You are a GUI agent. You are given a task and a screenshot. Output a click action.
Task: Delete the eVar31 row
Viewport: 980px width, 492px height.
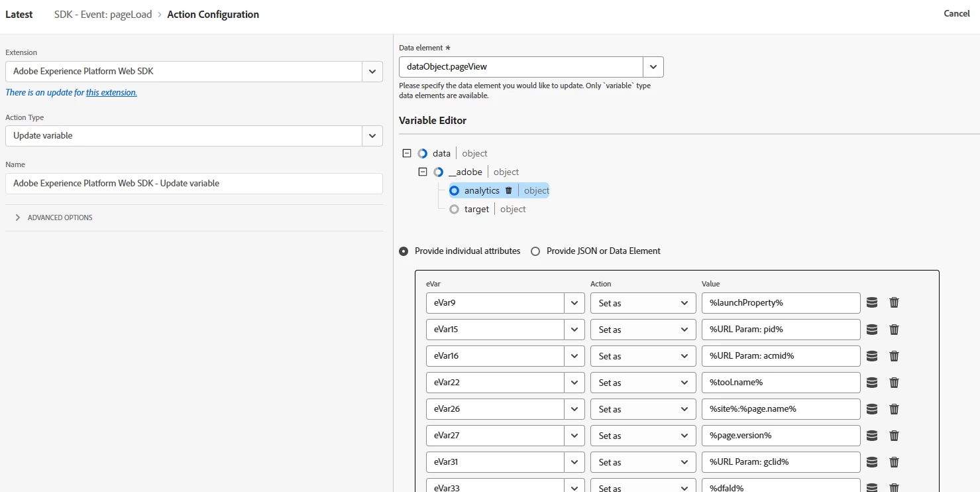pyautogui.click(x=894, y=462)
